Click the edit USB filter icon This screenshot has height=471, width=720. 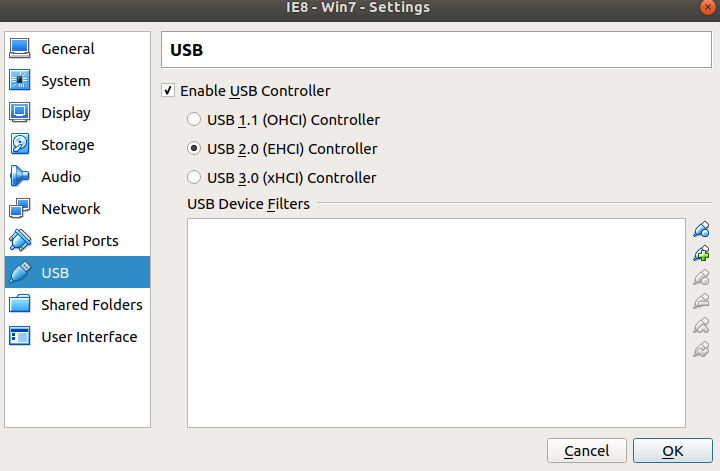(x=701, y=278)
